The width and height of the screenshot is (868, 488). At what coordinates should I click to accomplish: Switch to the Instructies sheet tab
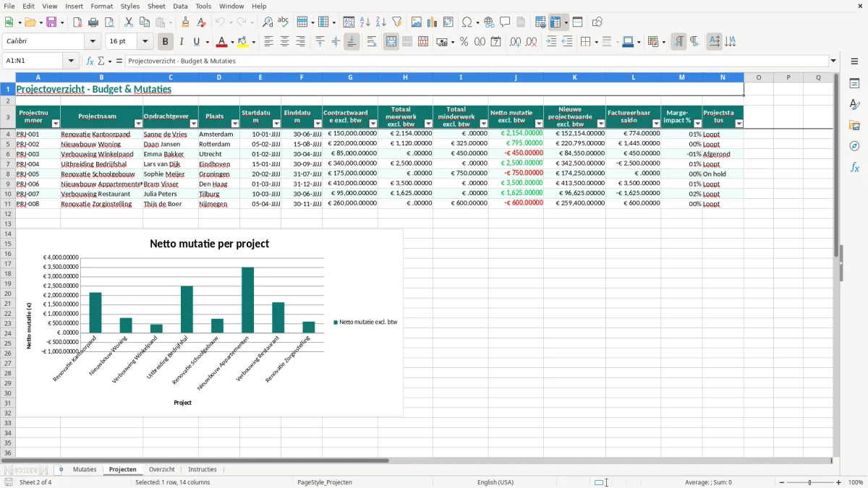tap(202, 469)
